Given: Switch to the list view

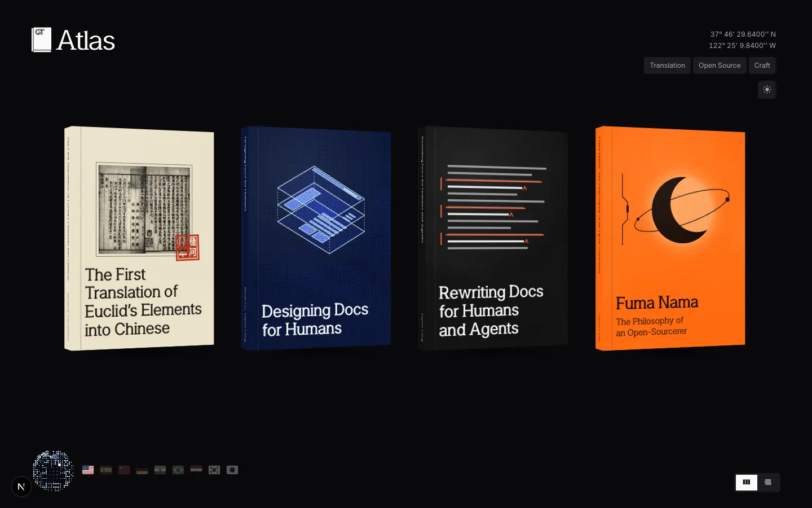Looking at the screenshot, I should pyautogui.click(x=768, y=482).
